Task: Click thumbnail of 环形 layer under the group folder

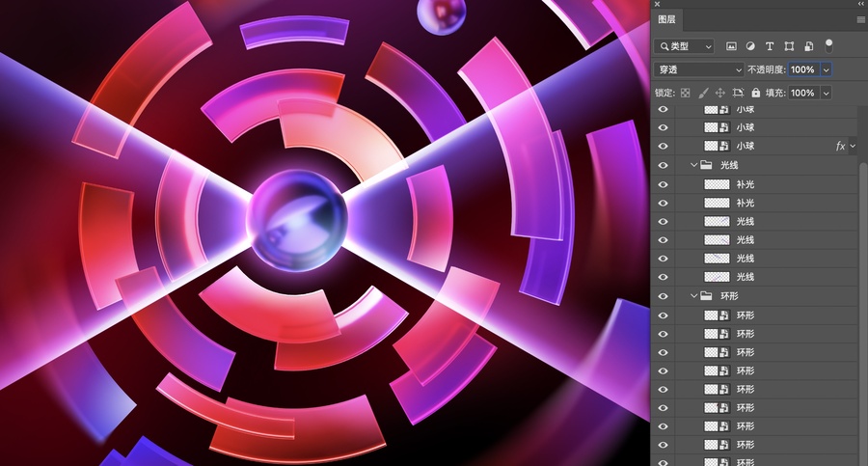Action: (x=717, y=315)
